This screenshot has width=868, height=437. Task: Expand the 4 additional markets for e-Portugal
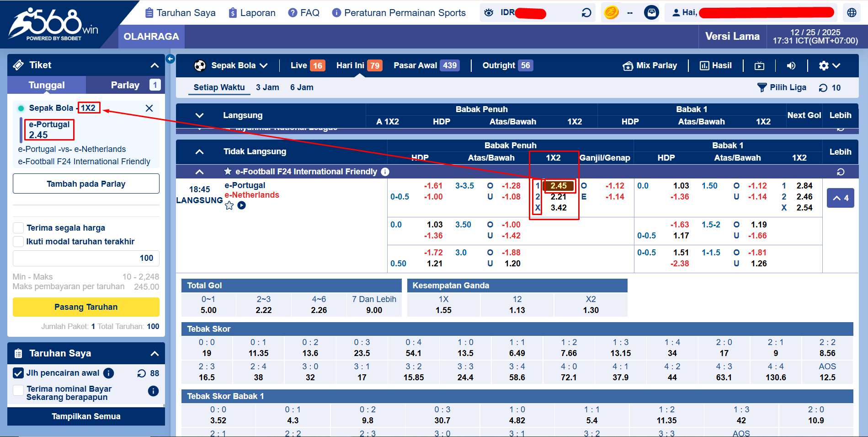[840, 198]
